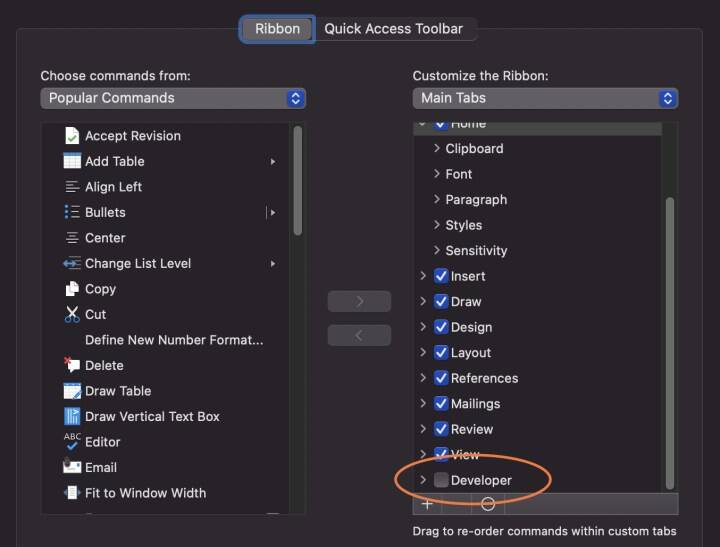720x547 pixels.
Task: Select the Email envelope icon
Action: [72, 467]
